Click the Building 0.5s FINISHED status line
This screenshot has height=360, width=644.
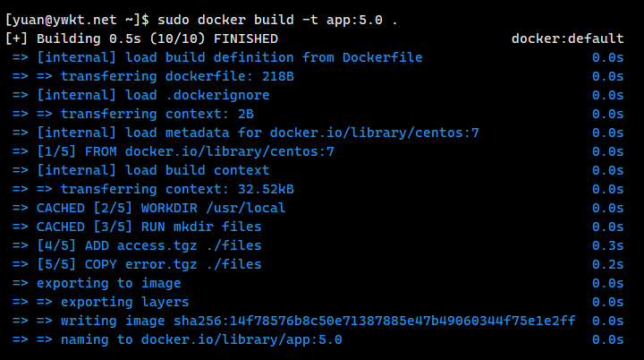coord(141,39)
